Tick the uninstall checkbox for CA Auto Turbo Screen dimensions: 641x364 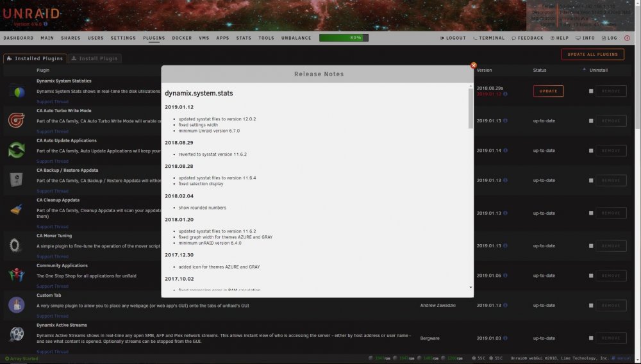591,121
